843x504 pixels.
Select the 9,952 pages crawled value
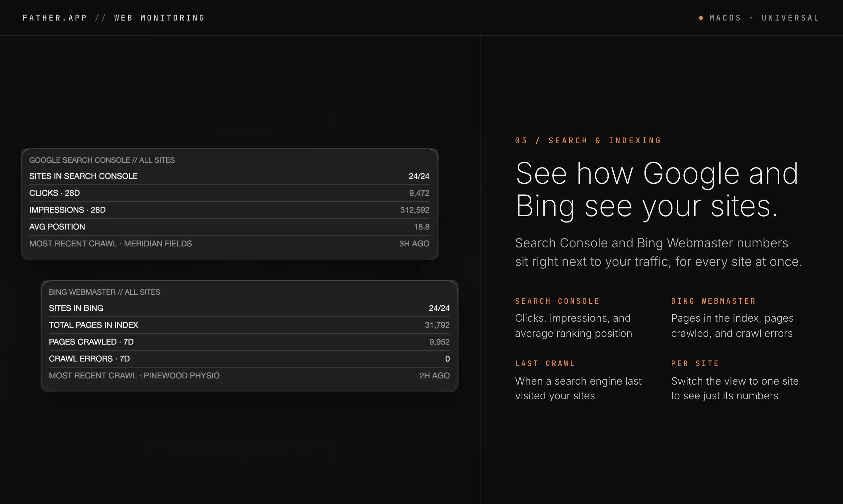point(439,342)
